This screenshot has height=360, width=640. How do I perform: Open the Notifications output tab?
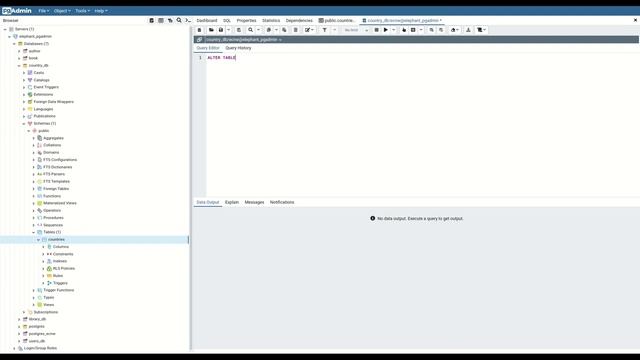(x=282, y=202)
